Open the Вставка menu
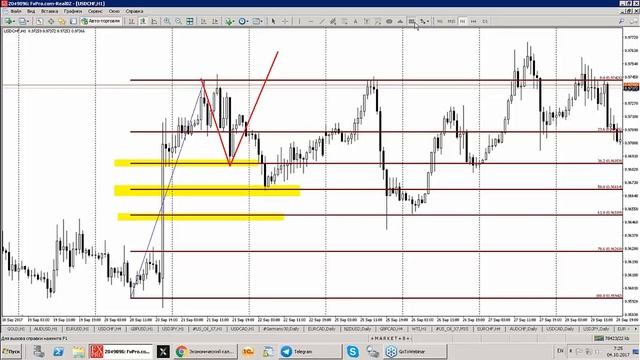 click(x=49, y=11)
